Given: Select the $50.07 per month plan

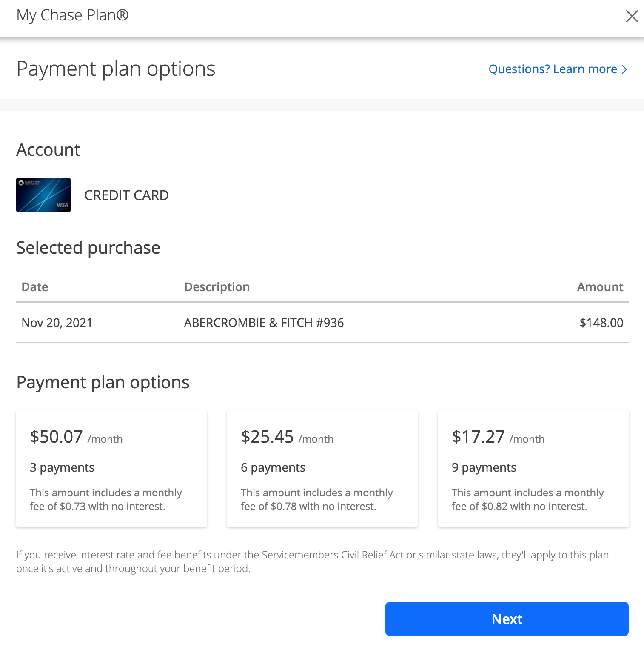Looking at the screenshot, I should (111, 469).
